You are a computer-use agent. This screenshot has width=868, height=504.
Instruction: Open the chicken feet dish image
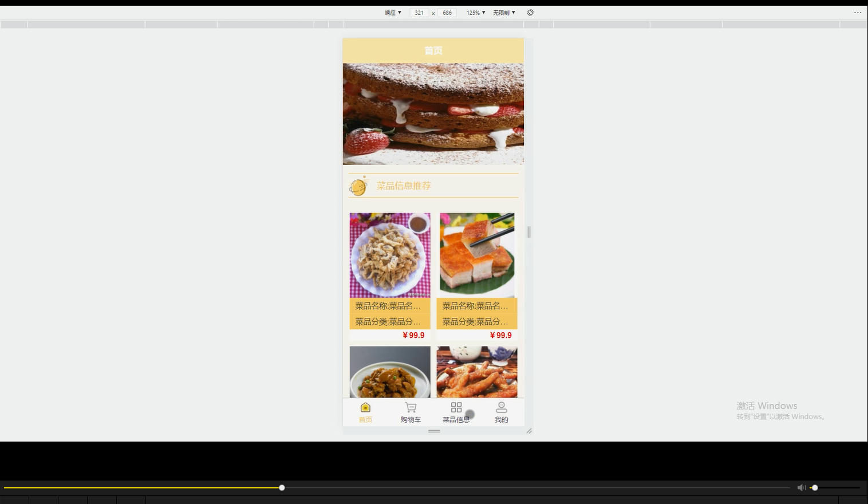pos(477,372)
